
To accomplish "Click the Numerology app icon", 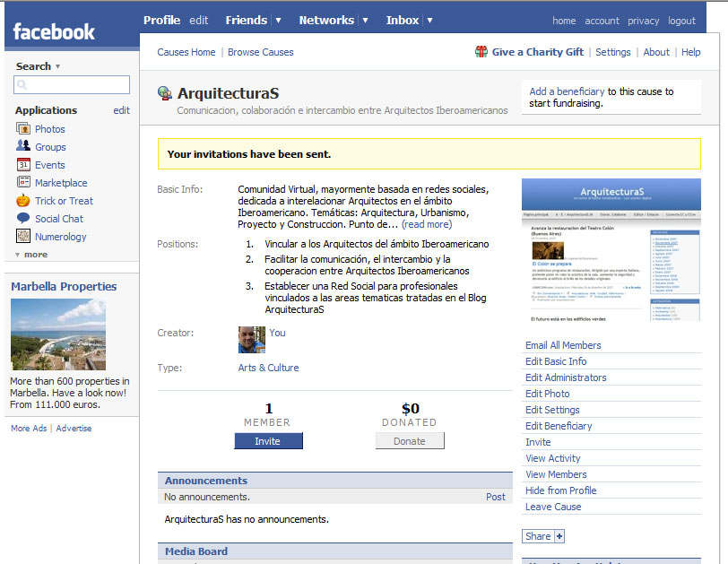I will [x=23, y=237].
